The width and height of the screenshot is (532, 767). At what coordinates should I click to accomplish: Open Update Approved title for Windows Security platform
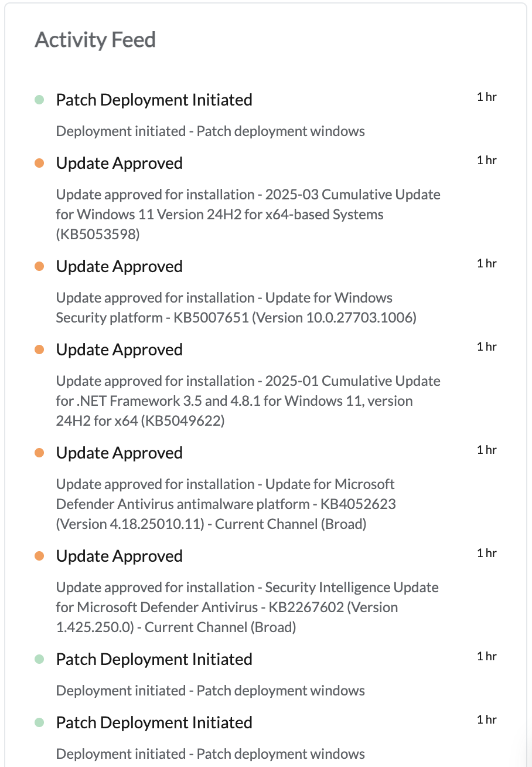point(119,266)
